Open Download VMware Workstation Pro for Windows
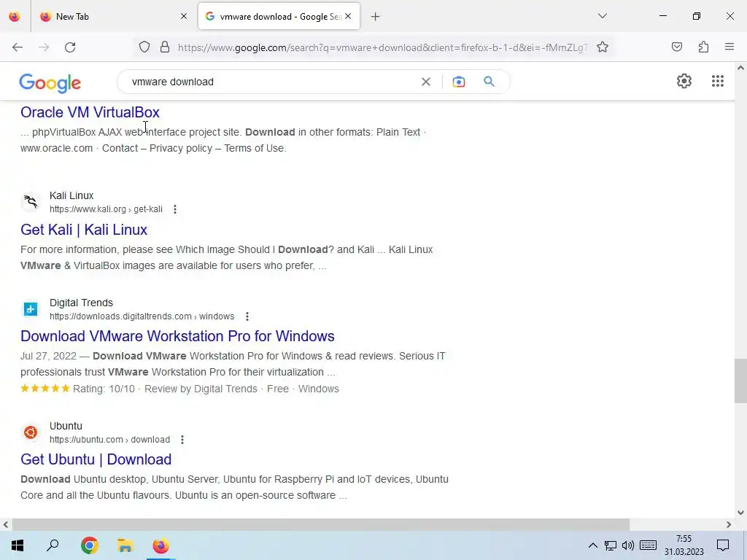747x560 pixels. 177,336
